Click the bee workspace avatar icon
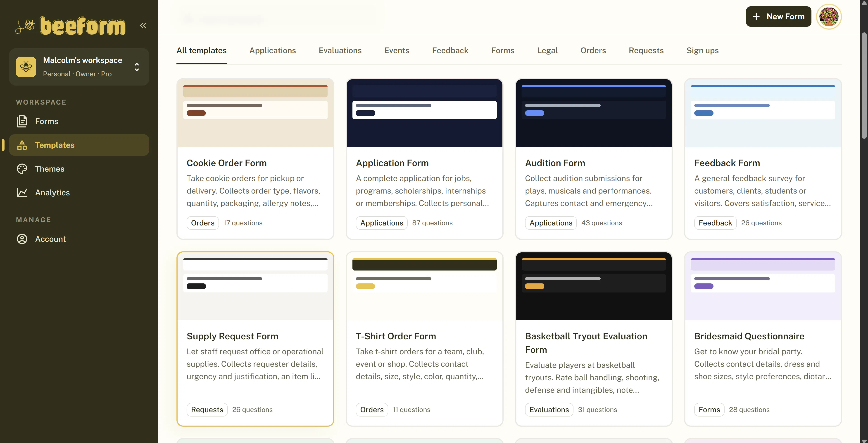 pyautogui.click(x=26, y=67)
